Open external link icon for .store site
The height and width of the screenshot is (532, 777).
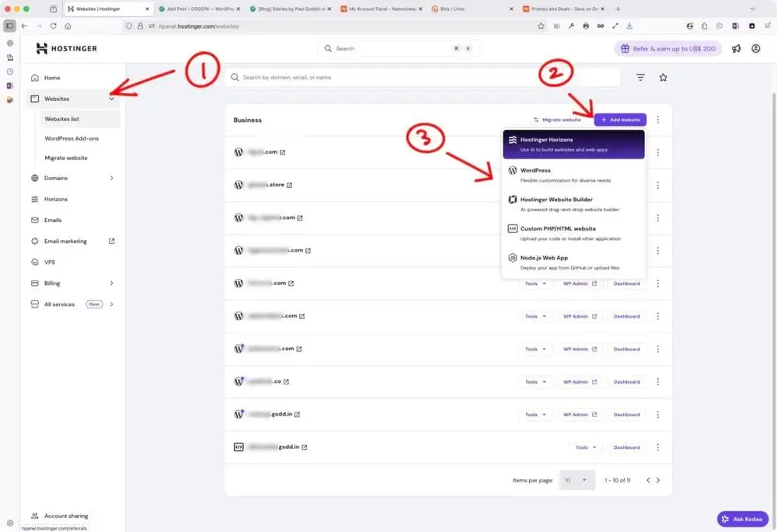pyautogui.click(x=289, y=185)
